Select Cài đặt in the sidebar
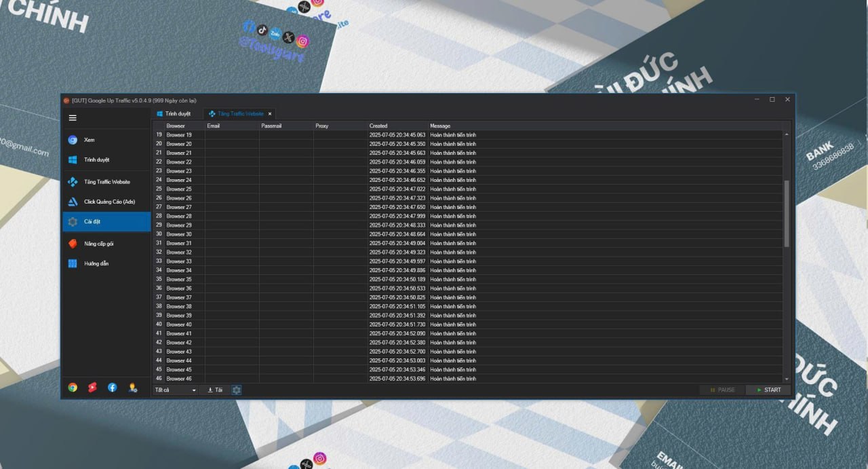The width and height of the screenshot is (868, 469). pyautogui.click(x=106, y=221)
